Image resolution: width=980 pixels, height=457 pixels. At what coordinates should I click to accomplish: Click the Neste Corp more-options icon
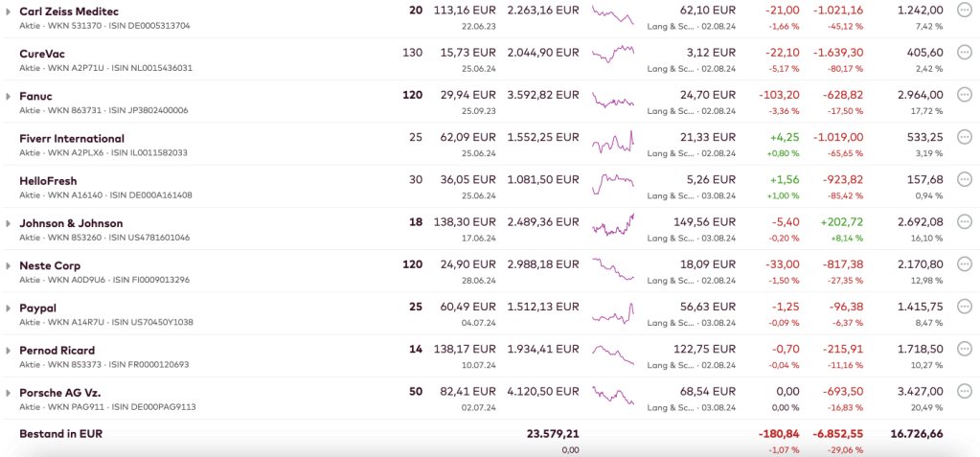click(x=964, y=264)
